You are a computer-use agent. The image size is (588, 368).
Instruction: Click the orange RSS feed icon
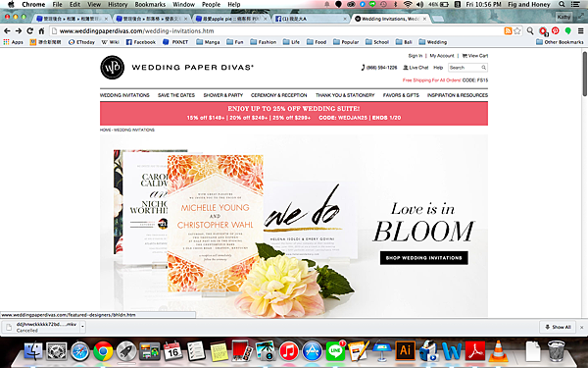tap(508, 30)
